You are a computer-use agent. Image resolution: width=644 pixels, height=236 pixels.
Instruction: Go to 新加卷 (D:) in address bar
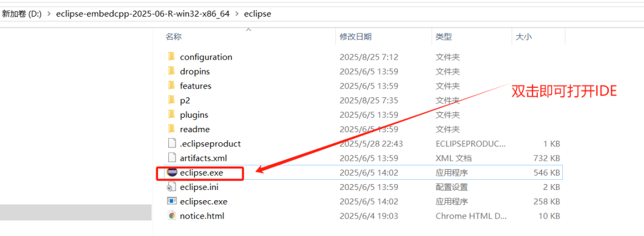point(22,14)
